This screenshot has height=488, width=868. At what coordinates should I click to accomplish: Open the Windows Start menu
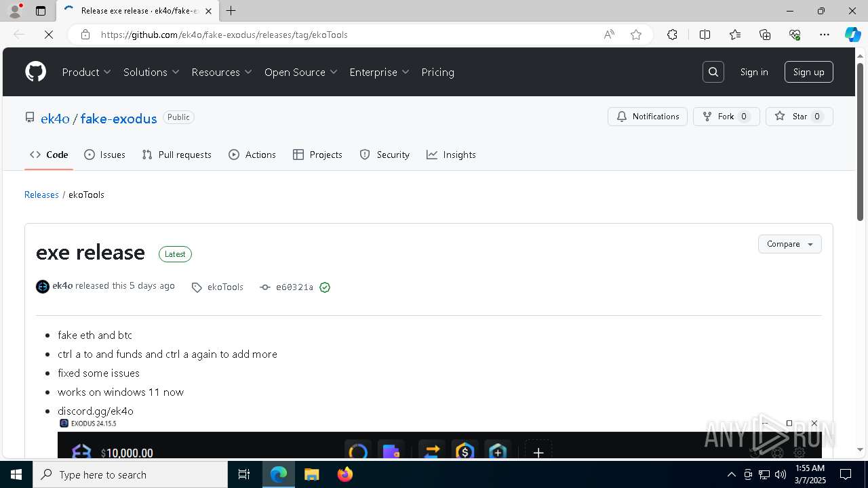[x=16, y=474]
